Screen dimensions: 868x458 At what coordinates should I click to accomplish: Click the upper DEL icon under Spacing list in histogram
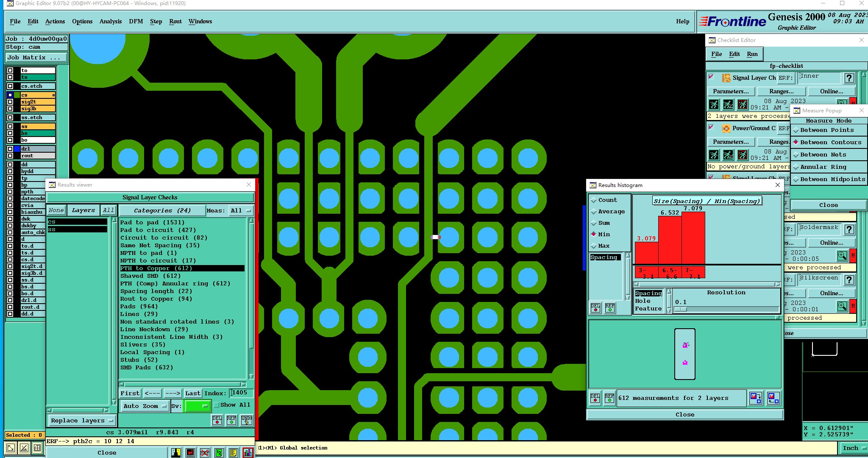pyautogui.click(x=595, y=307)
